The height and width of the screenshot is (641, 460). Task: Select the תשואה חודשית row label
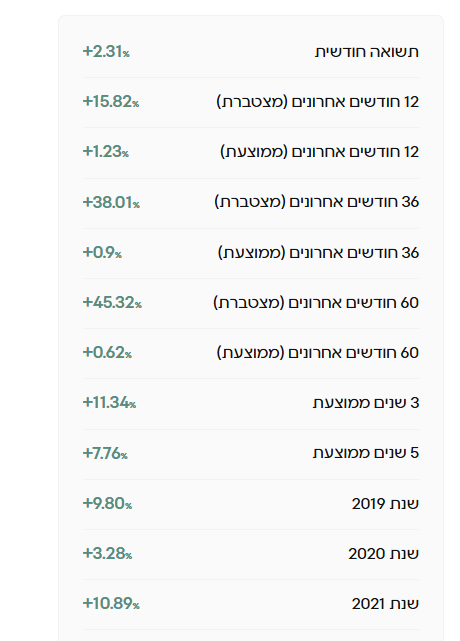point(367,52)
